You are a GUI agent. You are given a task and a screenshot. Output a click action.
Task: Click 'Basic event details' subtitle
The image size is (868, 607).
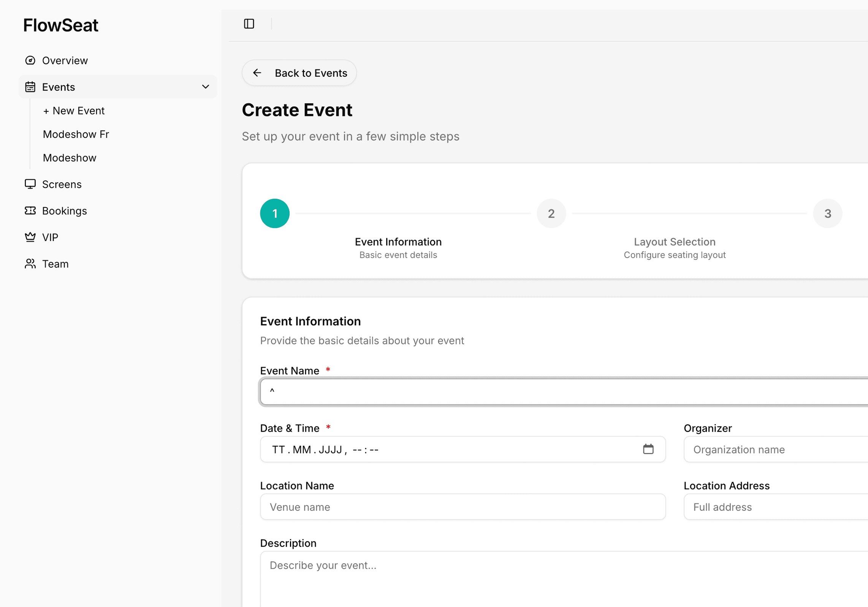[x=398, y=255]
